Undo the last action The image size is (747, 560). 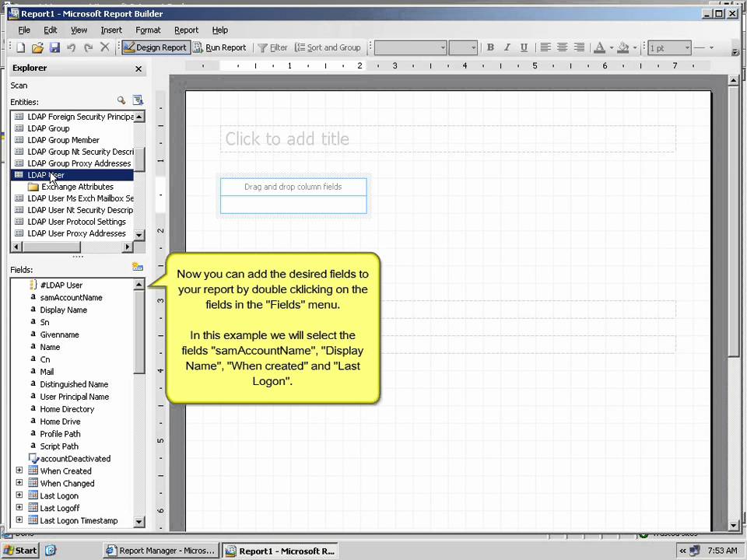tap(72, 47)
